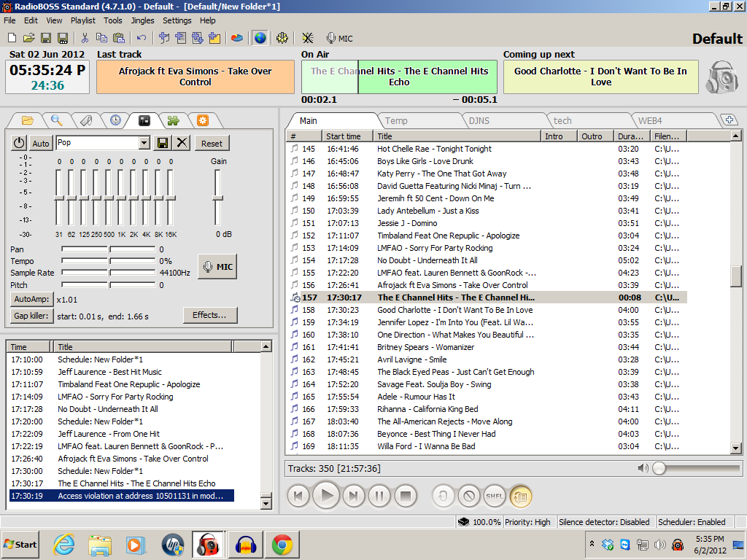Open the Playlist menu

tap(83, 20)
